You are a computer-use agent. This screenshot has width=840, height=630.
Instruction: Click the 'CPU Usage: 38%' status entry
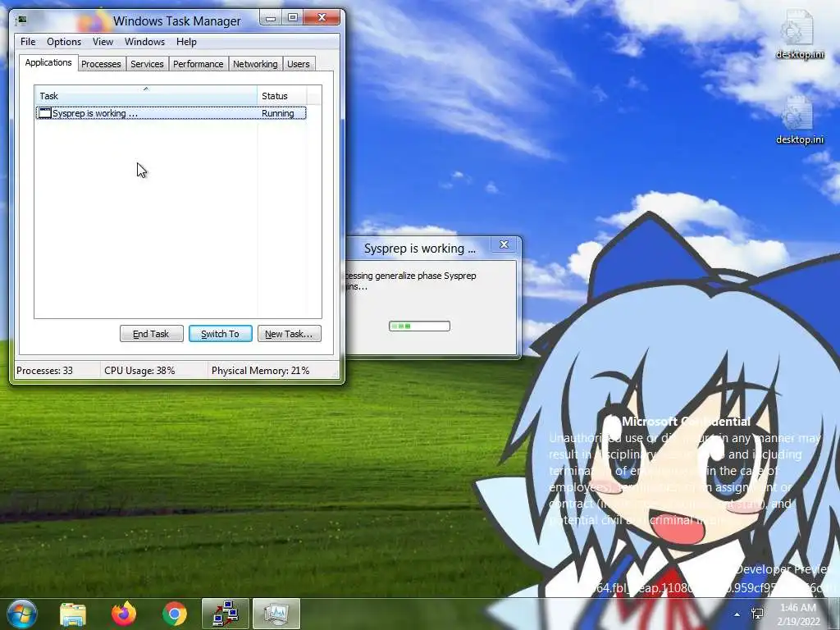pyautogui.click(x=139, y=370)
